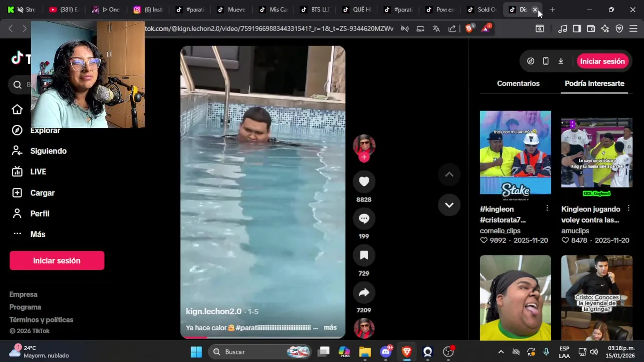Open File Explorer from the taskbar

365,352
